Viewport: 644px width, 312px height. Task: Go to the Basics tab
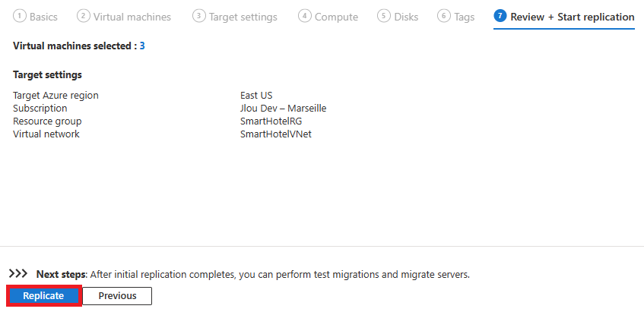(43, 17)
